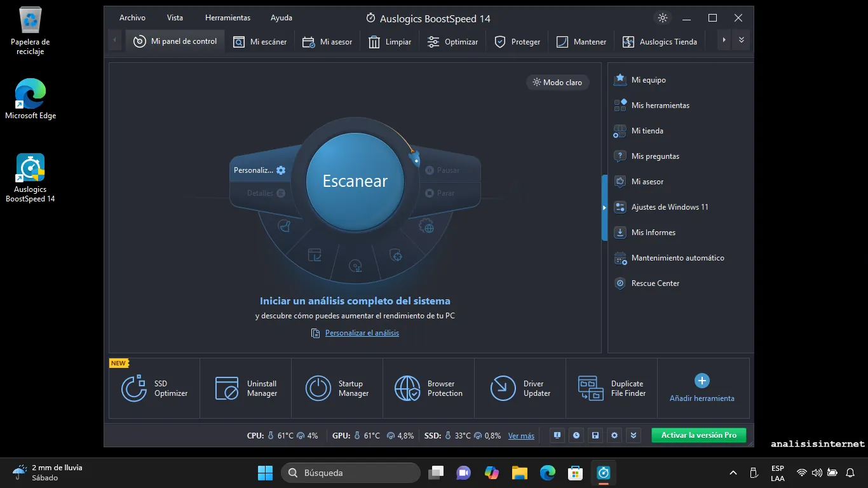Open the Proteger tab
868x488 pixels.
pyautogui.click(x=517, y=41)
